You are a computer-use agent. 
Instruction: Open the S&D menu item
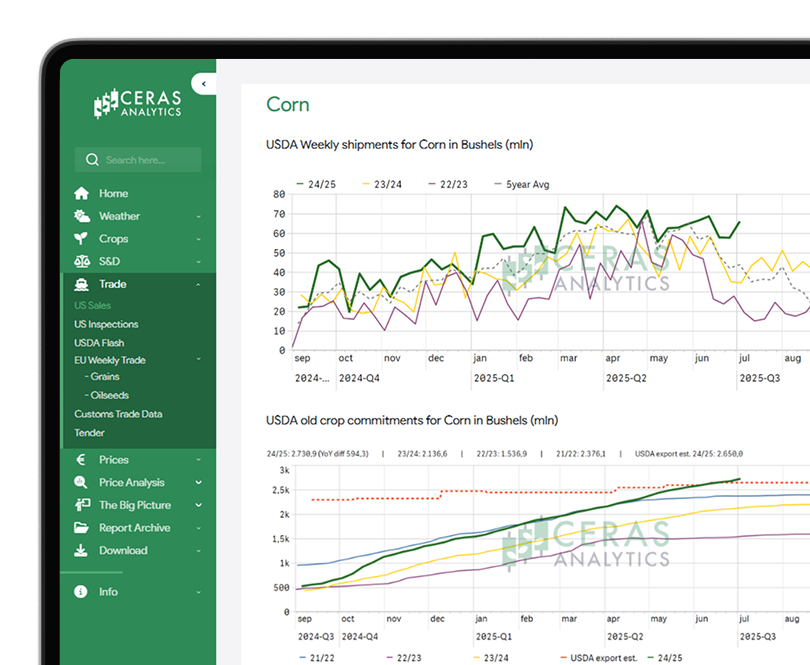click(x=110, y=261)
